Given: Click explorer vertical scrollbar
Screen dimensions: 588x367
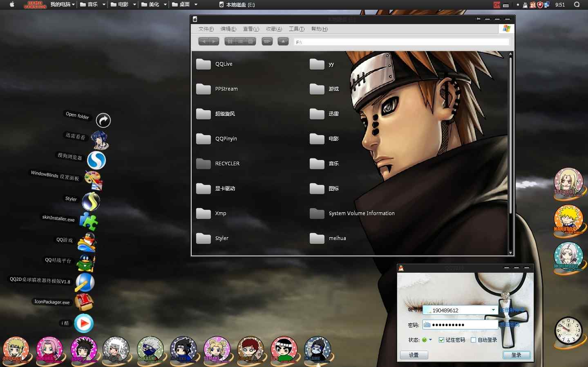Looking at the screenshot, I should click(510, 153).
